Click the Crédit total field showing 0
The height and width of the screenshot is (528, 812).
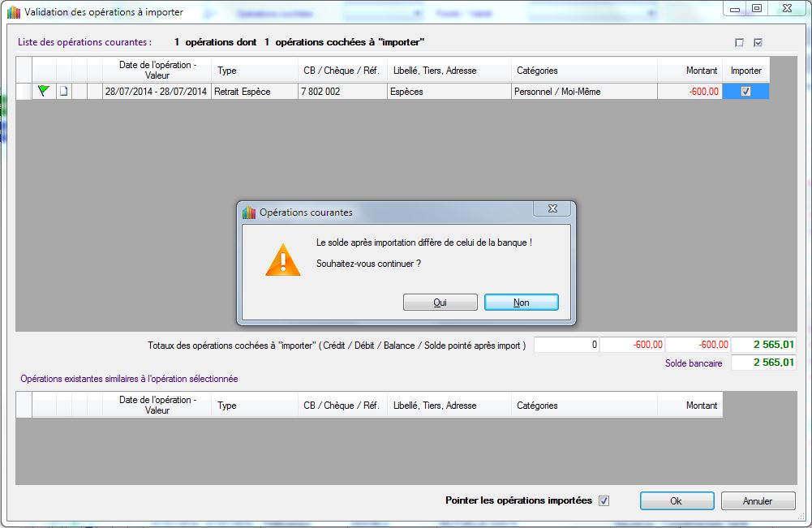[x=566, y=345]
